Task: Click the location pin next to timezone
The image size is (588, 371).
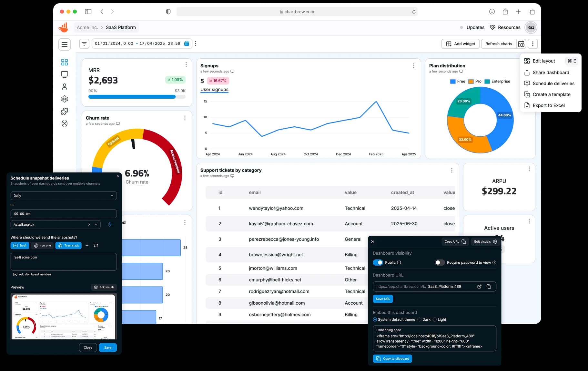Action: coord(110,225)
